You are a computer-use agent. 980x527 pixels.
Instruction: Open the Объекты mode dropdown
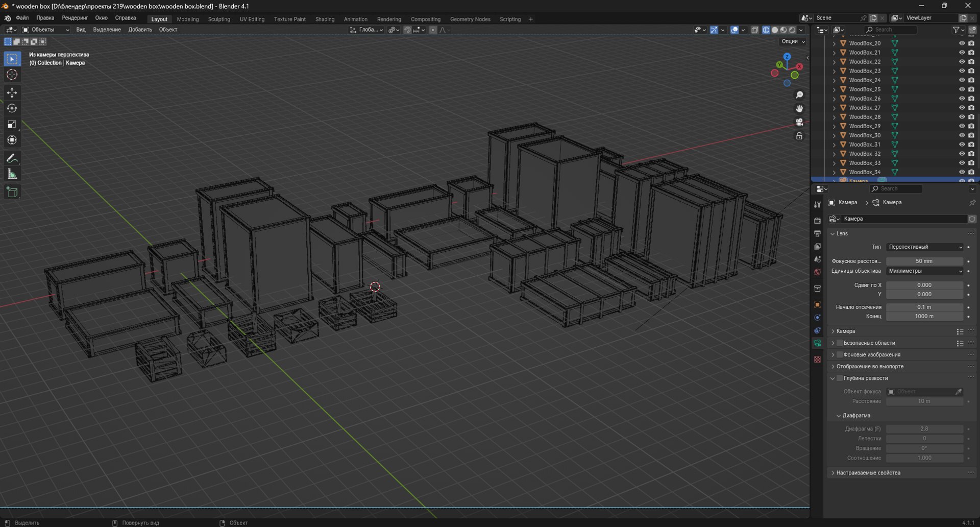point(46,30)
